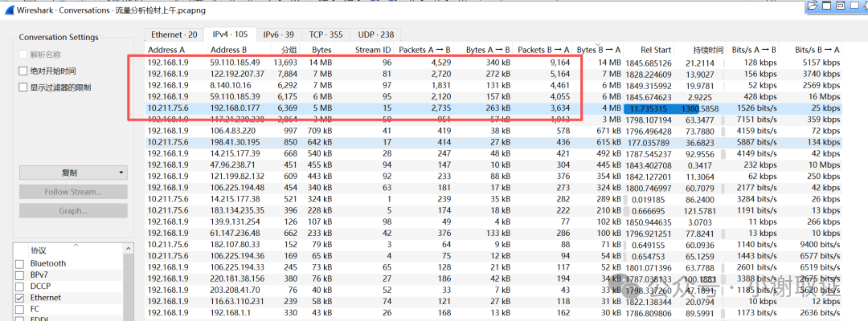Sort by Packets B → A column header

click(x=543, y=50)
